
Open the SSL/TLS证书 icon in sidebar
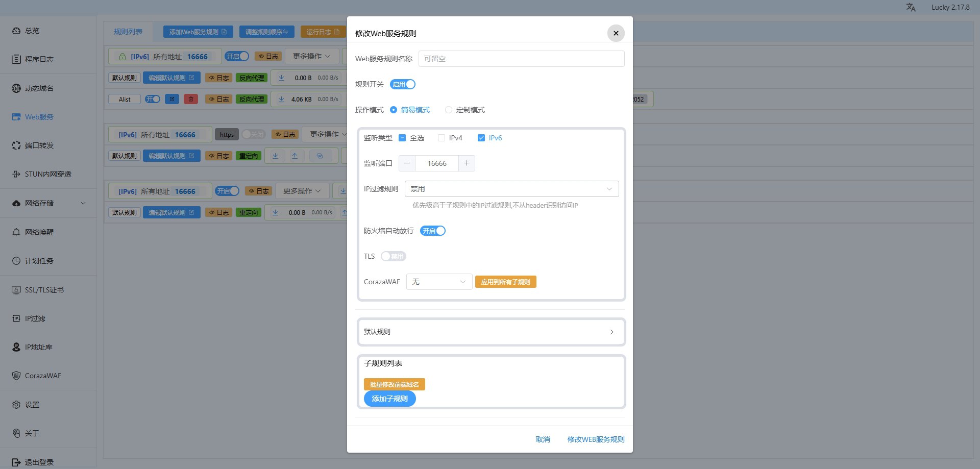16,290
